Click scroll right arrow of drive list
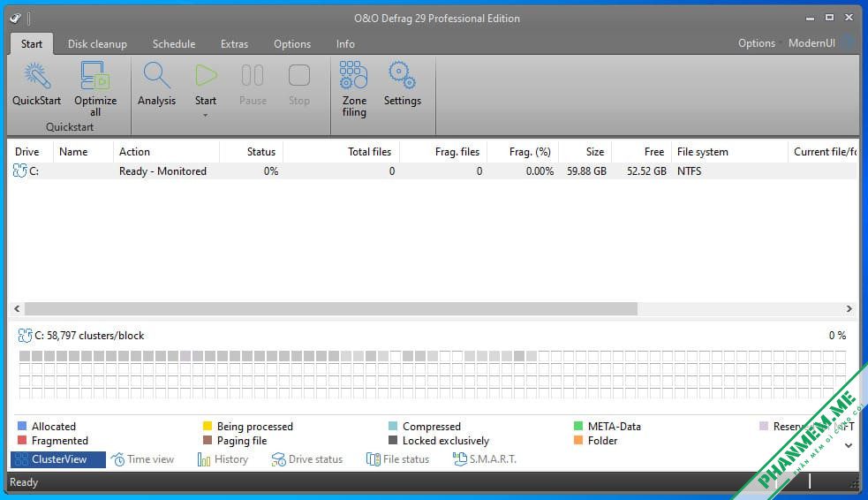Viewport: 868px width, 500px height. (849, 308)
